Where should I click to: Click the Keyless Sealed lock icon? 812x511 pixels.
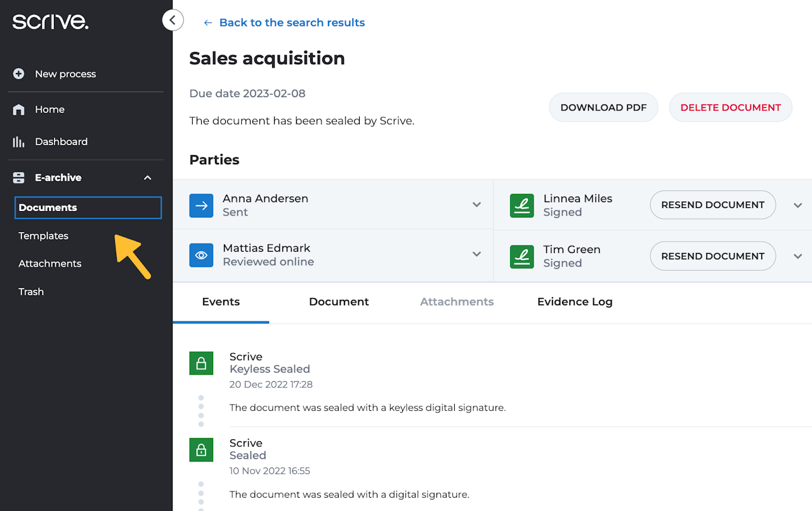(201, 363)
